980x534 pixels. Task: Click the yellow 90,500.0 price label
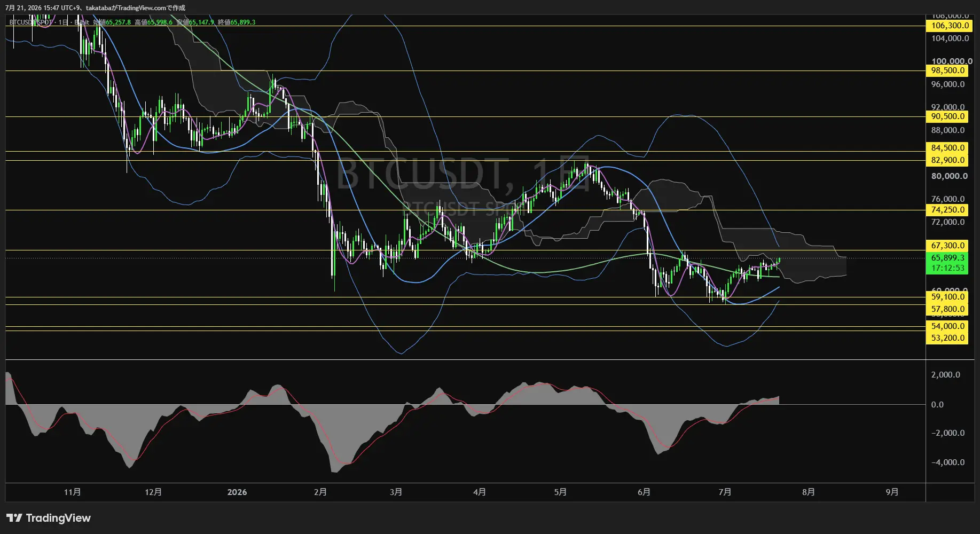click(946, 116)
